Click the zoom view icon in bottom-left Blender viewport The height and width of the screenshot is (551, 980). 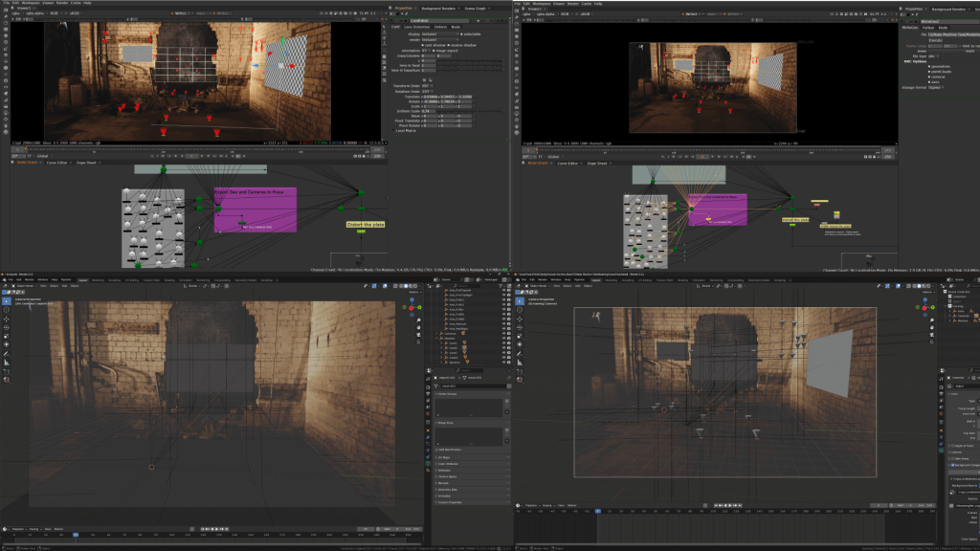point(419,320)
